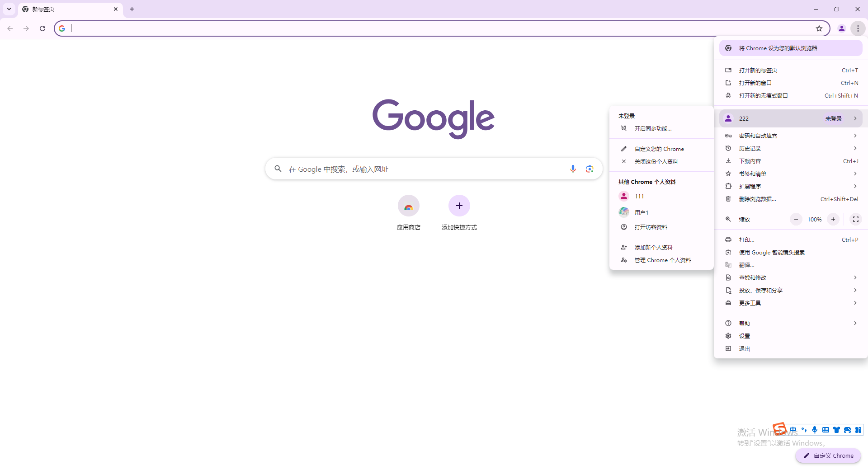Viewport: 868px width, 470px height.
Task: Select 删除浏览数据 menu item
Action: pyautogui.click(x=791, y=199)
